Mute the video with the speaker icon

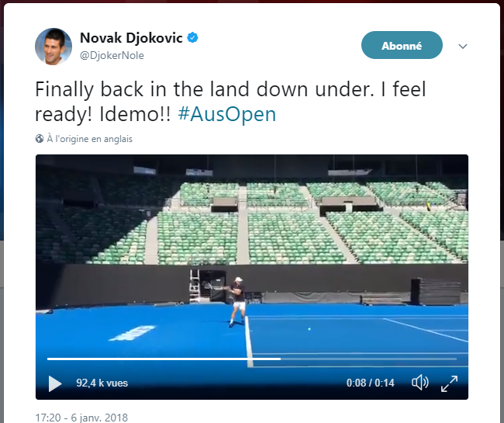pyautogui.click(x=420, y=383)
